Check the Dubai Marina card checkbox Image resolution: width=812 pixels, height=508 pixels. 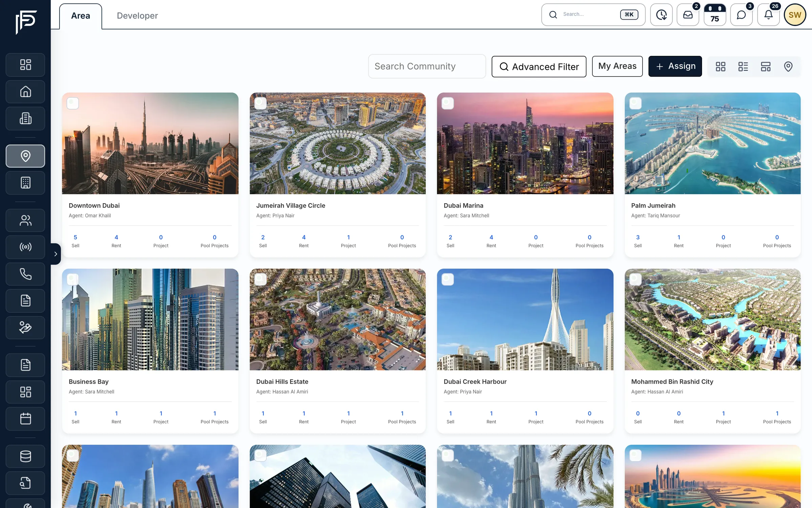click(x=448, y=103)
